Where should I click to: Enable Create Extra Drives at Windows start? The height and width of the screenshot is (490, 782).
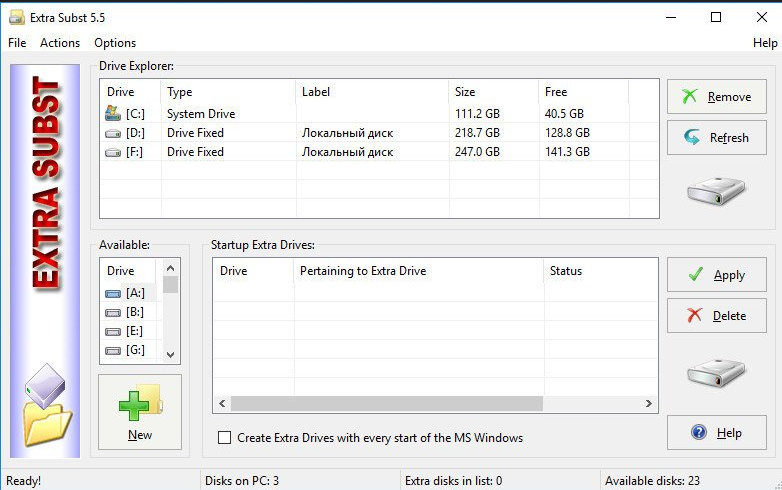coord(225,438)
